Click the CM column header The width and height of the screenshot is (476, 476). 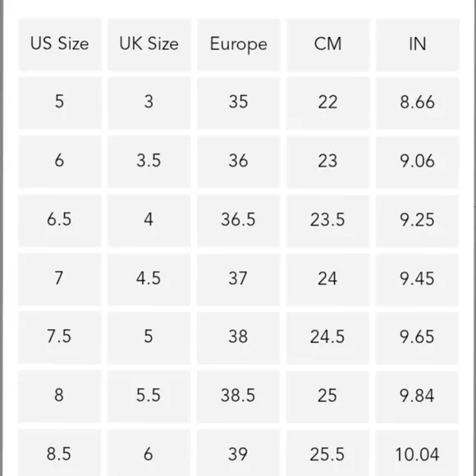coord(327,44)
